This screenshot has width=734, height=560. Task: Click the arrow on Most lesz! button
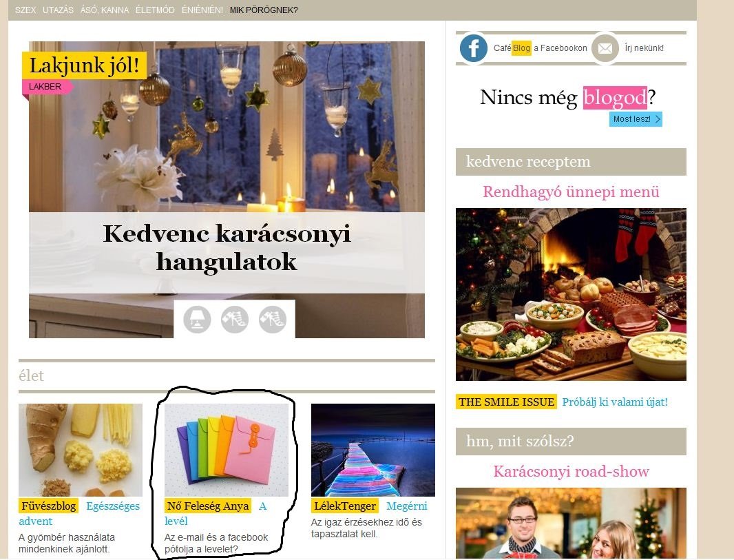(658, 119)
